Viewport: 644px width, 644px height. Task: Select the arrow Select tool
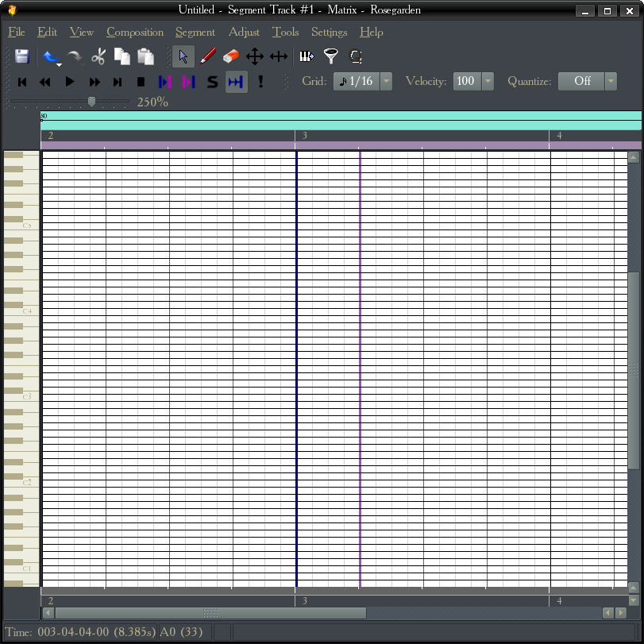pos(183,56)
